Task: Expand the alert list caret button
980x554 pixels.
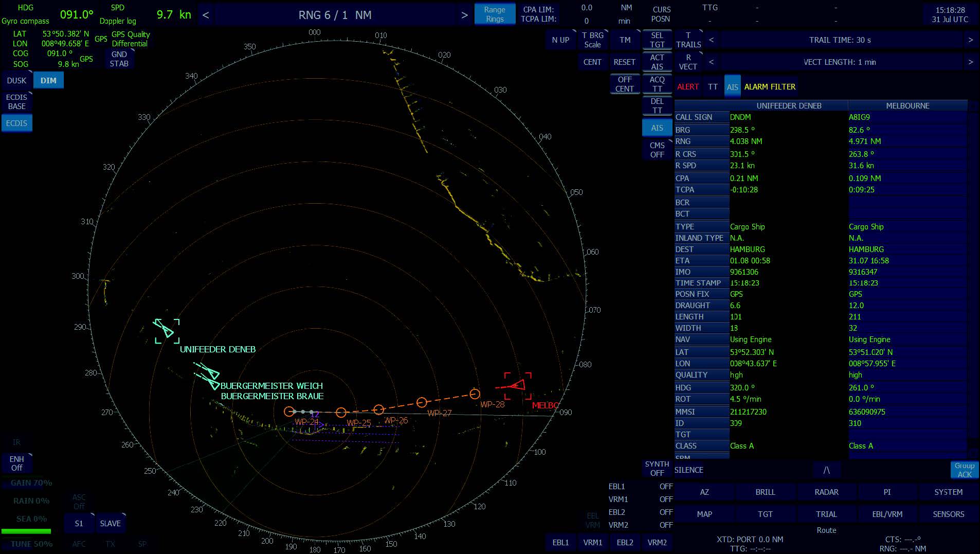Action: [826, 470]
